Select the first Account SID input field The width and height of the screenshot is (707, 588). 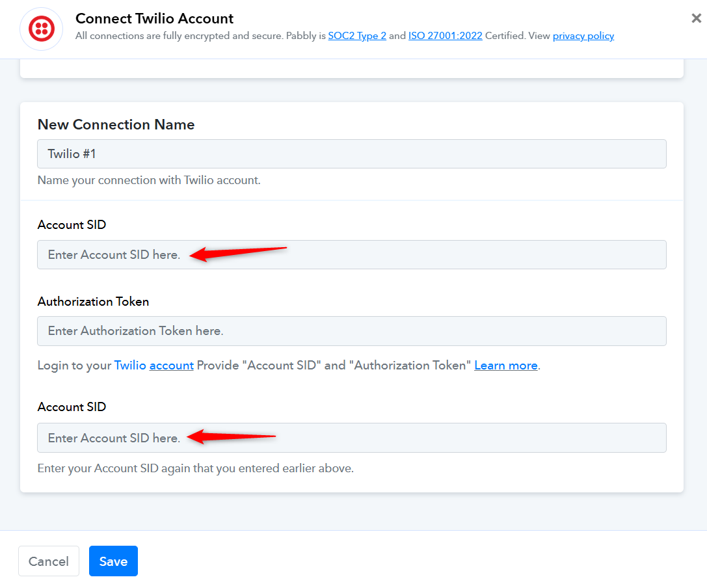352,255
